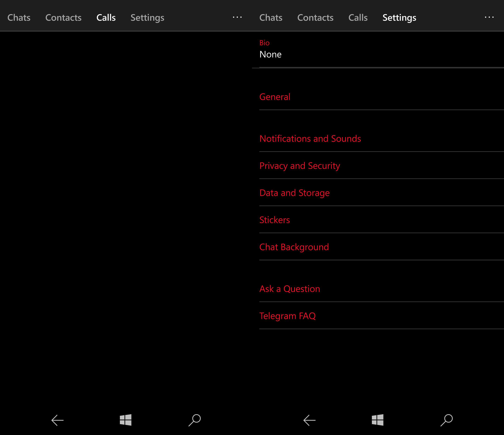Edit the Bio field showing None
This screenshot has height=435, width=504.
382,50
